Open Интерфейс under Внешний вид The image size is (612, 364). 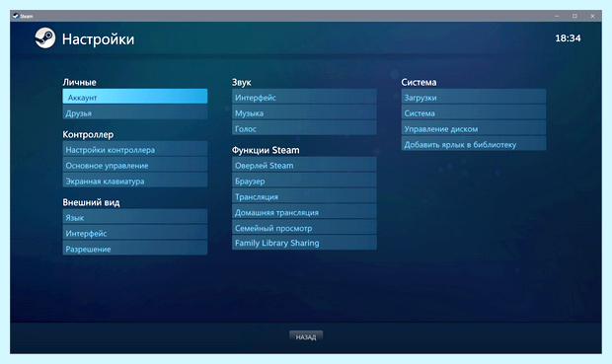click(134, 232)
